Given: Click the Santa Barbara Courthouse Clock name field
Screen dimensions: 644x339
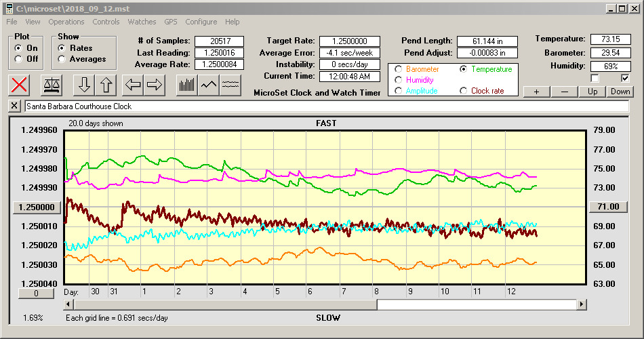Looking at the screenshot, I should [327, 106].
